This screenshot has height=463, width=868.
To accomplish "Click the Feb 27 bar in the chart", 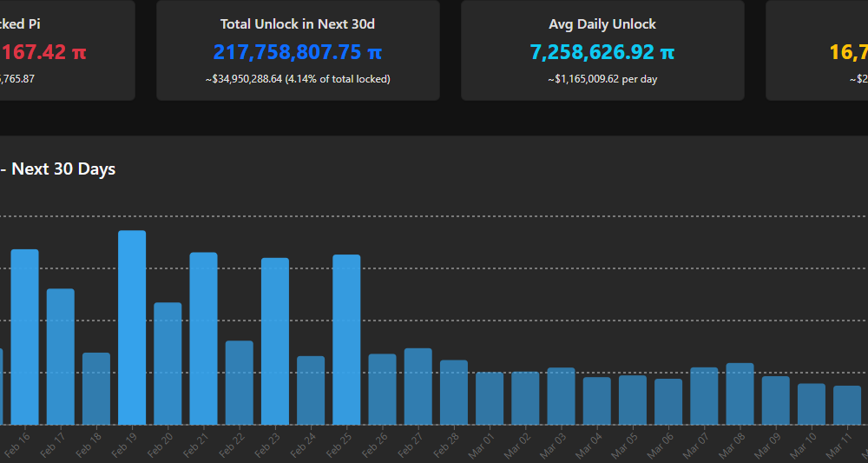I will pos(418,387).
